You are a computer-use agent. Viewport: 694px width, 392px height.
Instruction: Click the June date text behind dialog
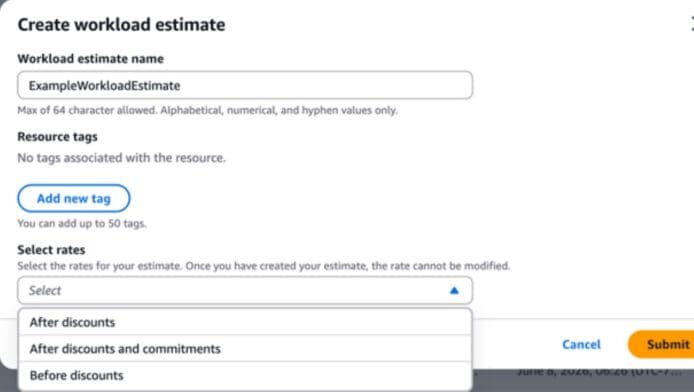[x=599, y=372]
